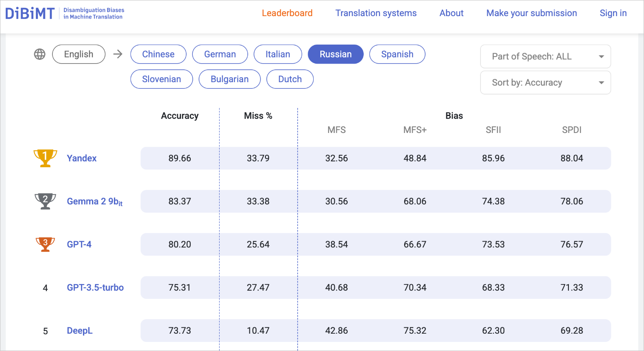644x351 pixels.
Task: Click the globe language icon
Action: pyautogui.click(x=40, y=54)
